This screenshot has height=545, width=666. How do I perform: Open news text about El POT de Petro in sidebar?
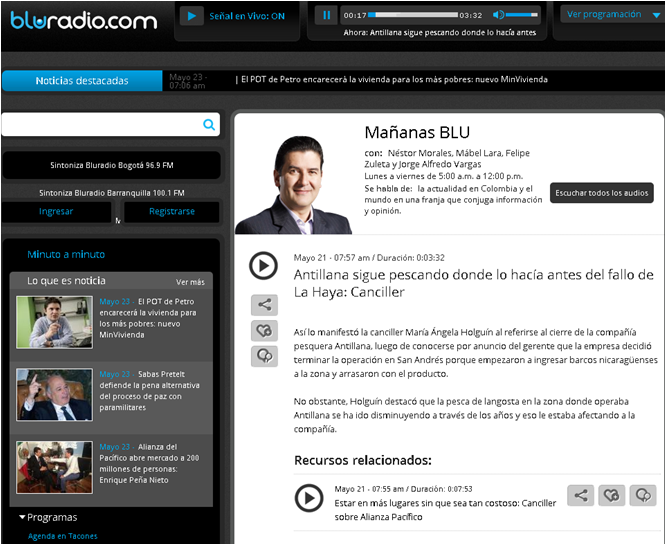[x=148, y=318]
